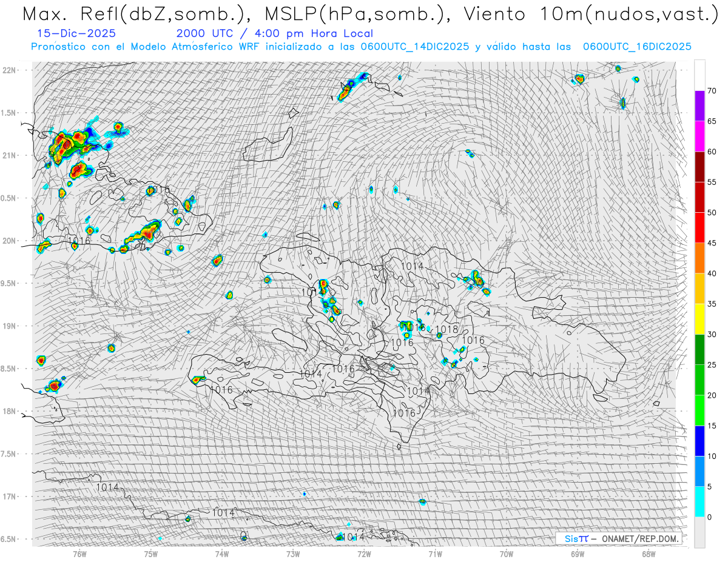Click the '75W' longitude axis label
The height and width of the screenshot is (562, 728).
(151, 554)
